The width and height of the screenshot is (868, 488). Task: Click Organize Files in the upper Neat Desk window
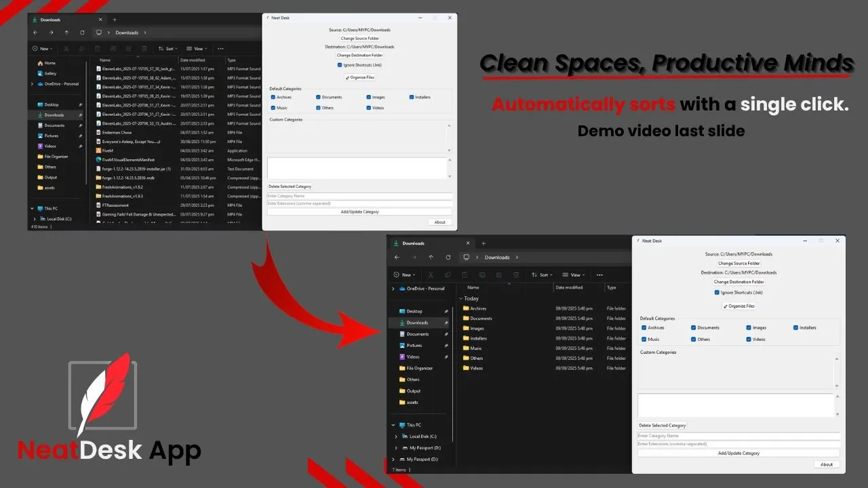click(359, 78)
